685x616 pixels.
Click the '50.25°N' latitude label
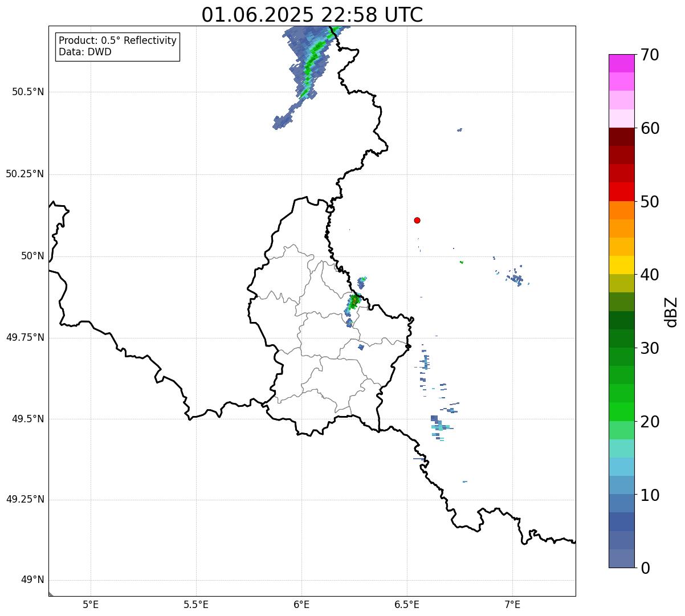click(x=25, y=174)
